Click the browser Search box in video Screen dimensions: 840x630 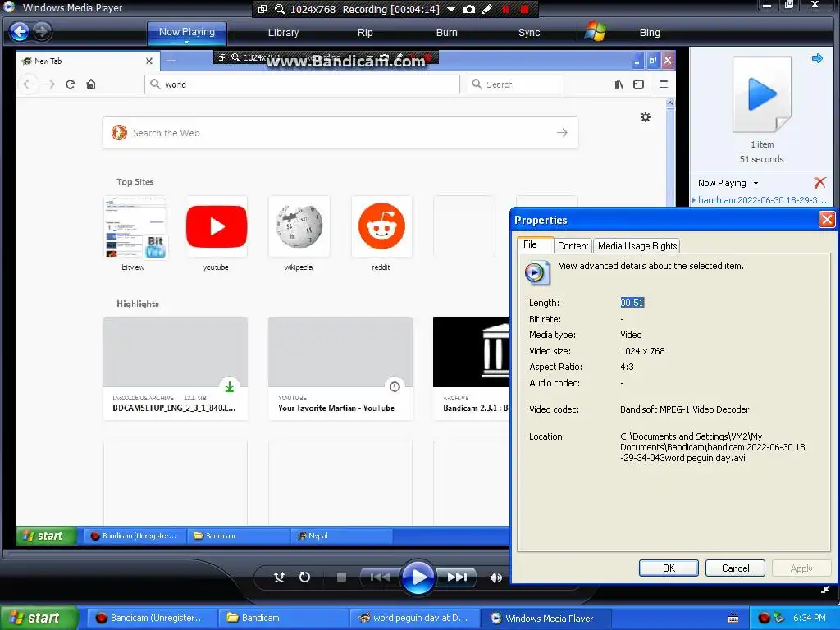click(515, 84)
